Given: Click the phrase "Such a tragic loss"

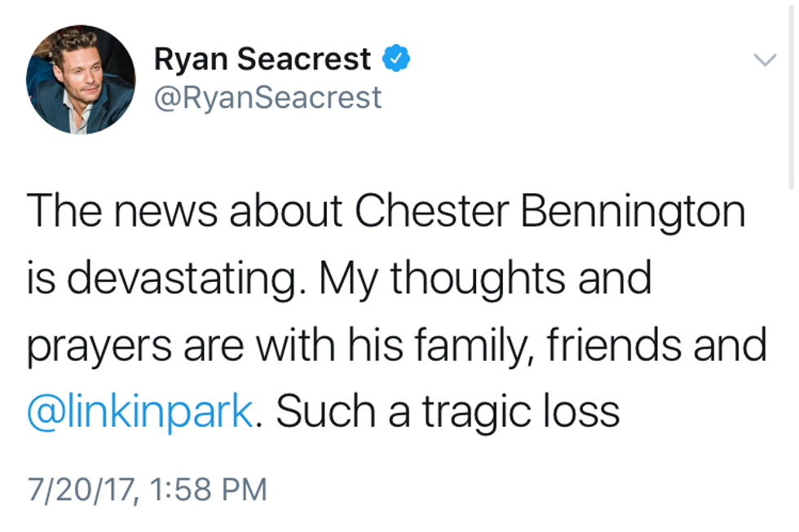Looking at the screenshot, I should tap(447, 411).
